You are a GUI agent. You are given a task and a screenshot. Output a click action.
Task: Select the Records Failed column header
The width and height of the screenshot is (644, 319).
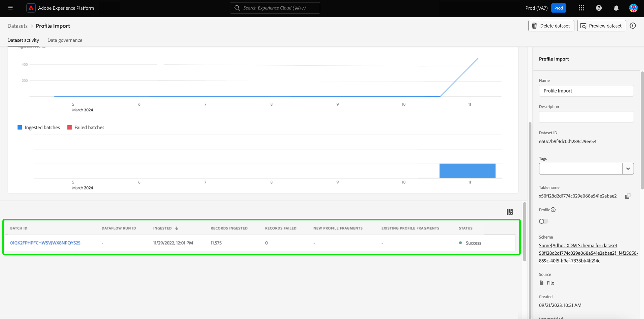(281, 228)
